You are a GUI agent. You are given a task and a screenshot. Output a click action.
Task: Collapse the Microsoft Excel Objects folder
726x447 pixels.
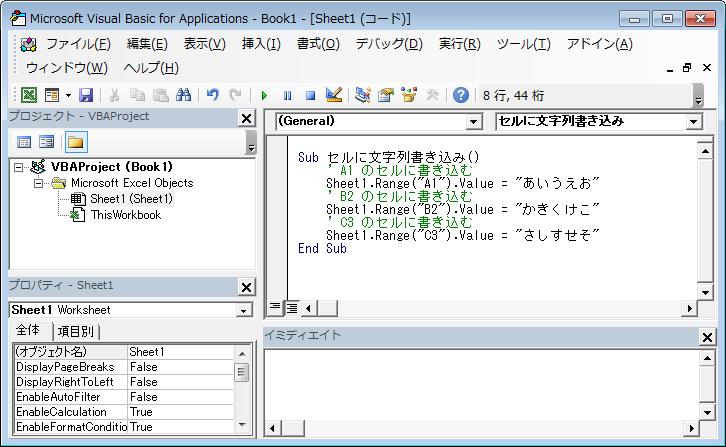tap(38, 183)
